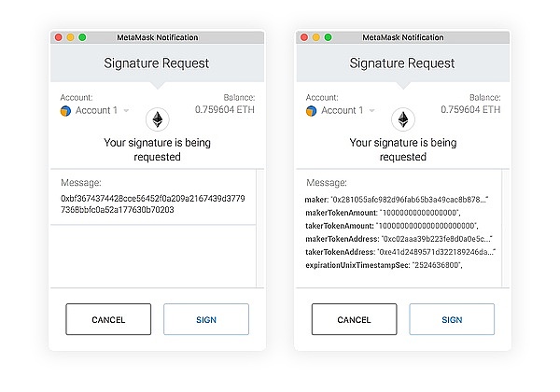
Task: Close the left MetaMask Notification window
Action: point(58,37)
